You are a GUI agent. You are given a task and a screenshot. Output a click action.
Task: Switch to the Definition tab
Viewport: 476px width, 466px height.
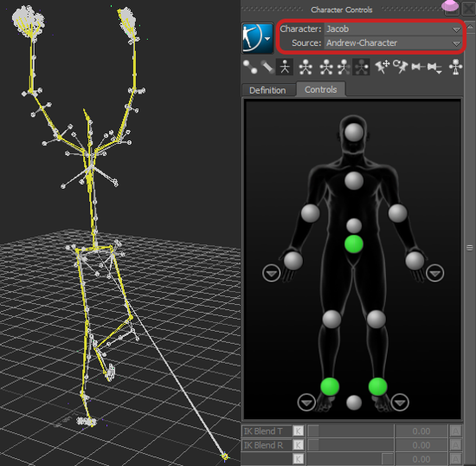pos(267,90)
